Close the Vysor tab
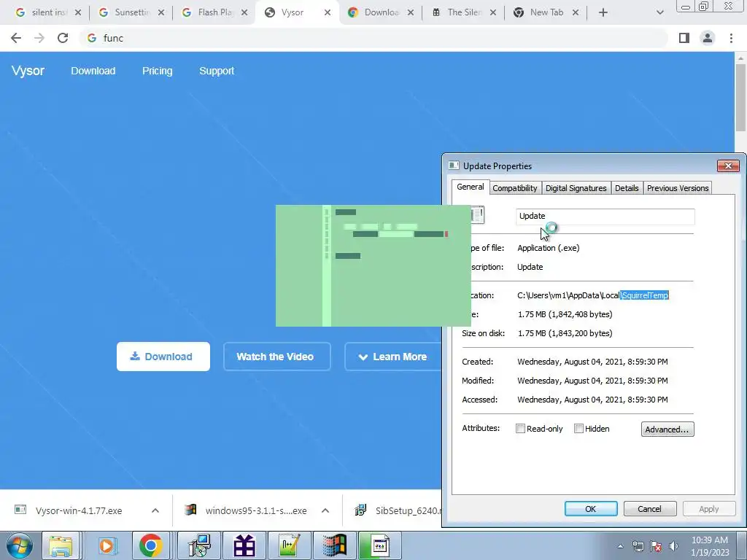The width and height of the screenshot is (747, 560). (x=328, y=12)
